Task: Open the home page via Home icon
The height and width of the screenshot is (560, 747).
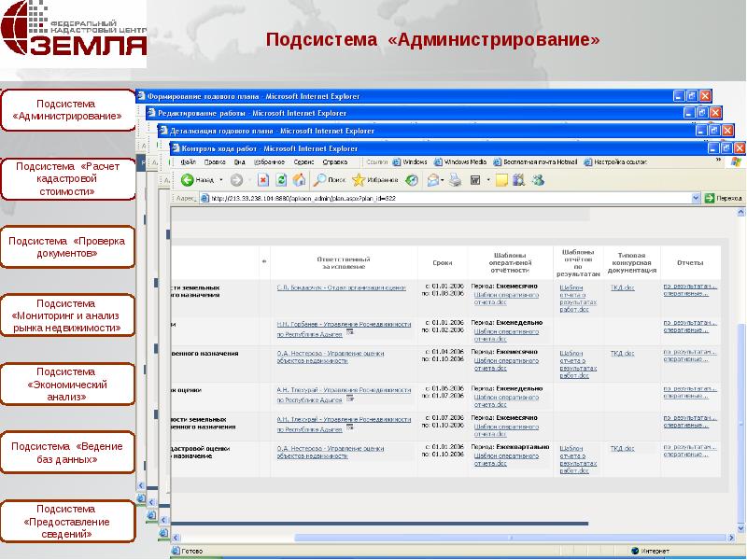Action: click(299, 178)
